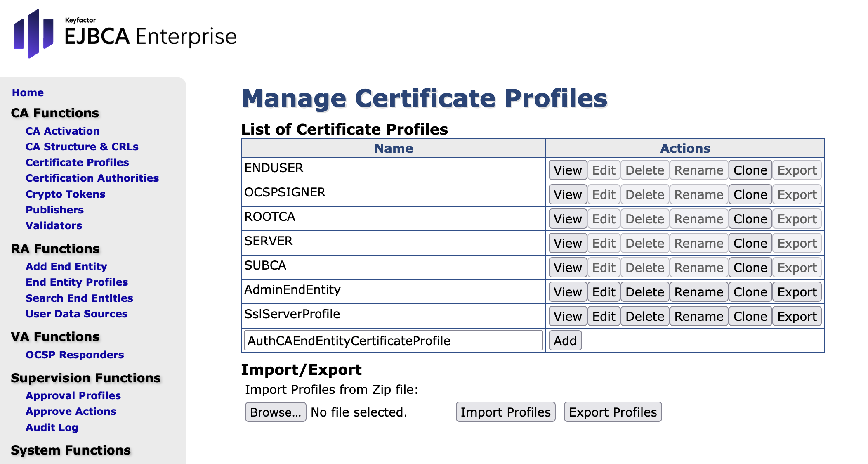Click the Import Profiles button
This screenshot has width=868, height=464.
[505, 412]
